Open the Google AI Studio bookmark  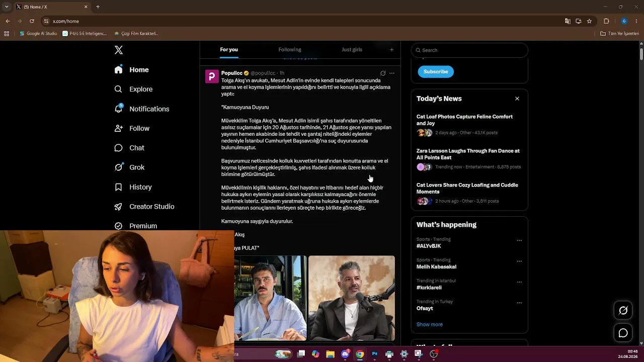38,34
